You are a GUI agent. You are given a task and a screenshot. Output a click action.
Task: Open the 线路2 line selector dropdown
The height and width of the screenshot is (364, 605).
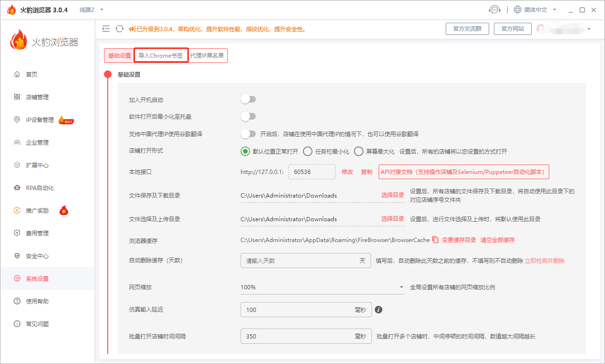[x=91, y=9]
